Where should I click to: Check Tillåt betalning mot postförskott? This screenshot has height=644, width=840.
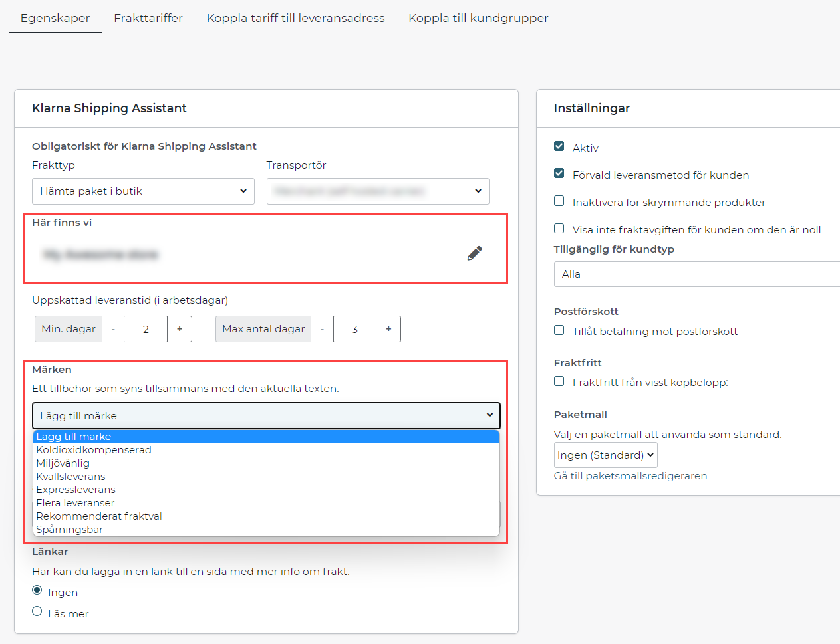(559, 330)
